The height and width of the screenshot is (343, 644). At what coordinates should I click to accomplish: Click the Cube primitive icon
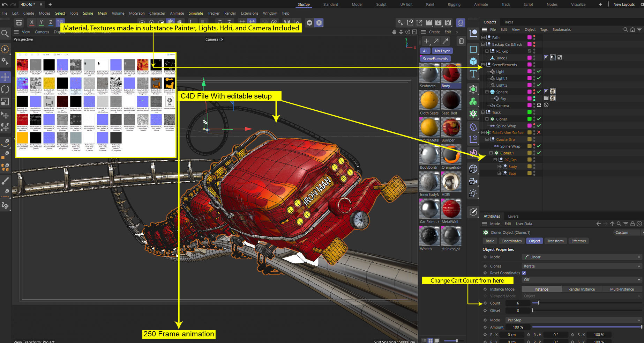tap(473, 61)
